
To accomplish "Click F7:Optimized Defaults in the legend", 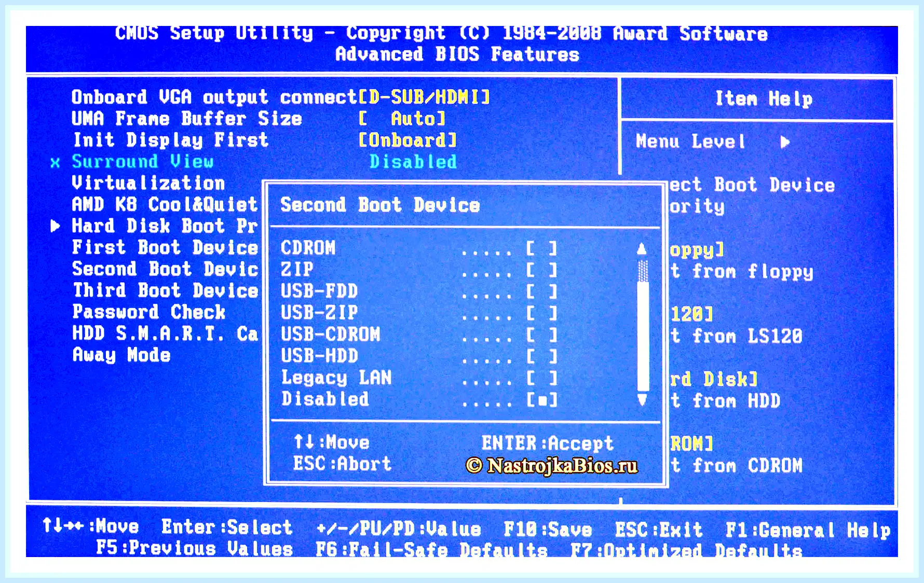I will click(x=686, y=550).
